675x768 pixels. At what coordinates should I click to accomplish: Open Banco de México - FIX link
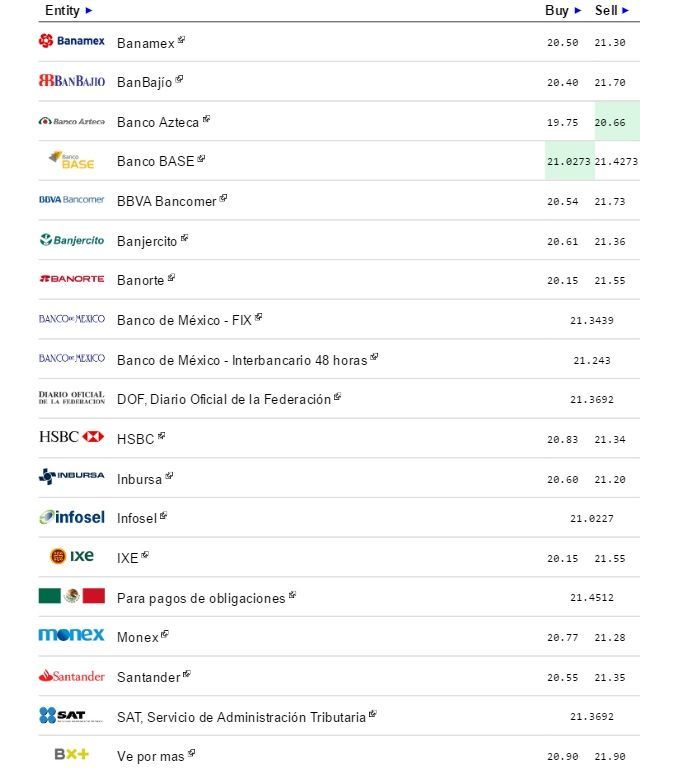click(x=184, y=319)
